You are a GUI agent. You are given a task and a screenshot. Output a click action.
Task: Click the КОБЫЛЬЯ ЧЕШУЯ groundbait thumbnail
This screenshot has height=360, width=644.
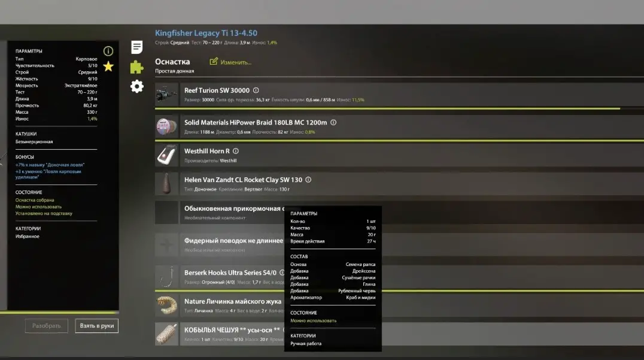(x=166, y=334)
